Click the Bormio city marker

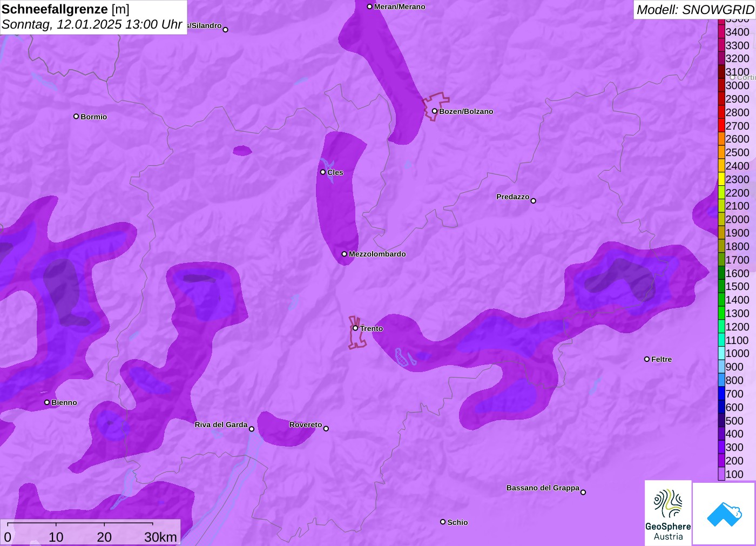click(76, 116)
